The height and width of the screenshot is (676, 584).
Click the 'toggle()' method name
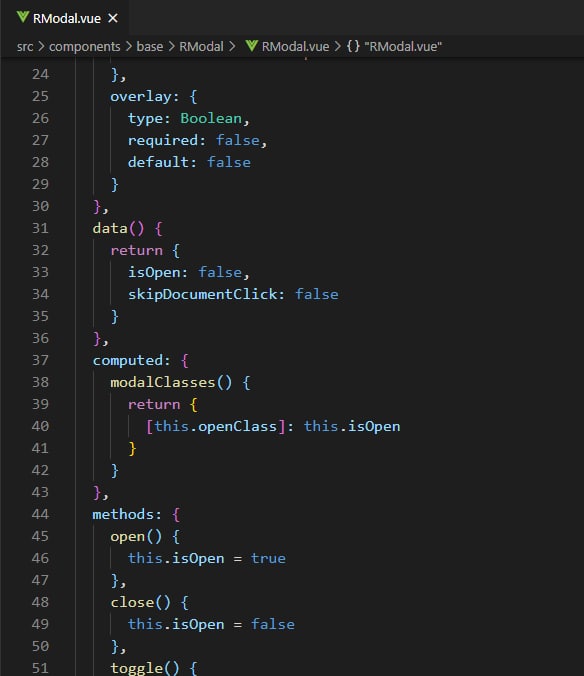(x=145, y=668)
